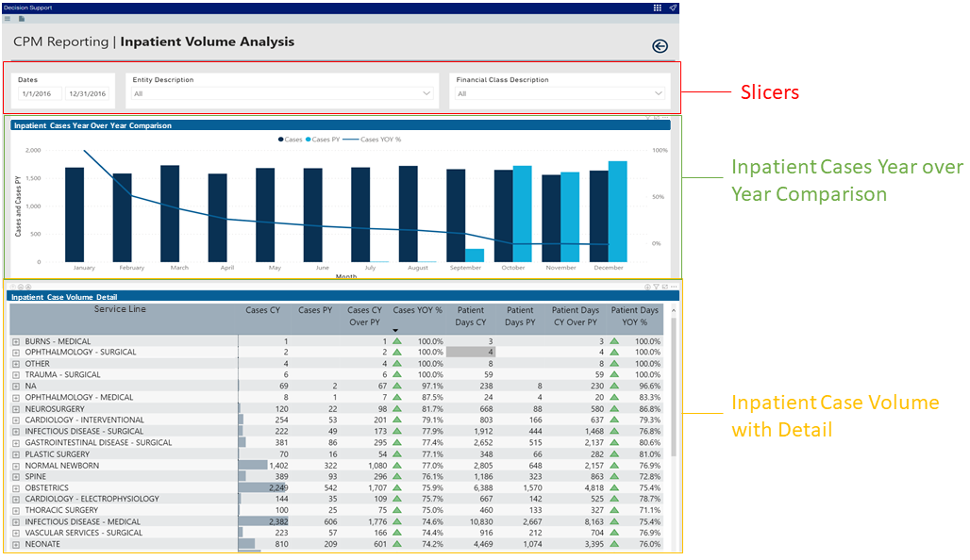Open more options on Case Volume Detail table
This screenshot has width=970, height=560.
point(674,287)
